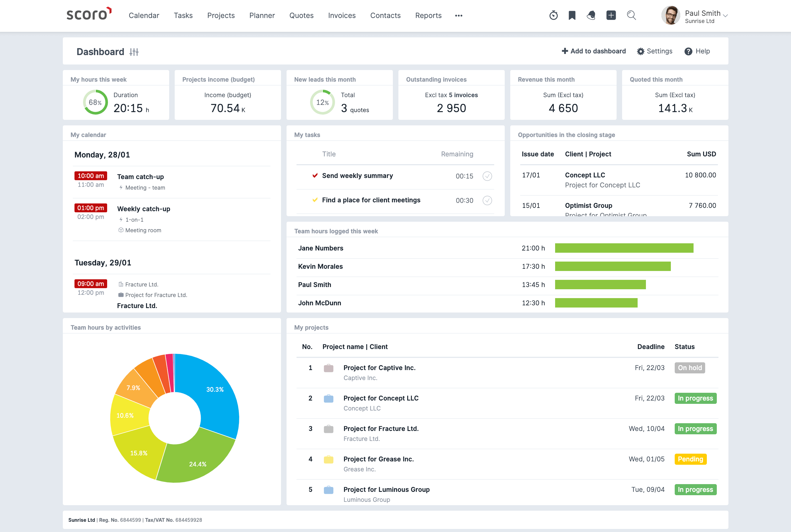Viewport: 791px width, 532px height.
Task: Mark Find a place for client meetings done
Action: pyautogui.click(x=487, y=200)
